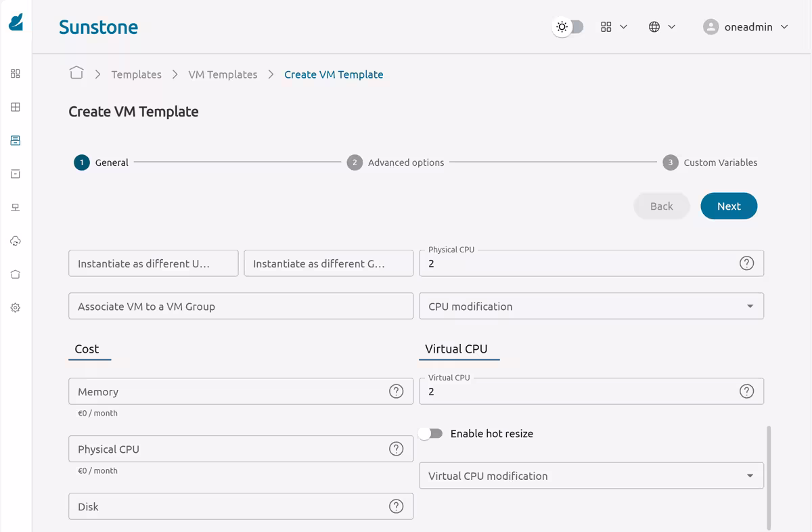This screenshot has width=812, height=532.
Task: Show help for Cost Memory field
Action: click(397, 391)
